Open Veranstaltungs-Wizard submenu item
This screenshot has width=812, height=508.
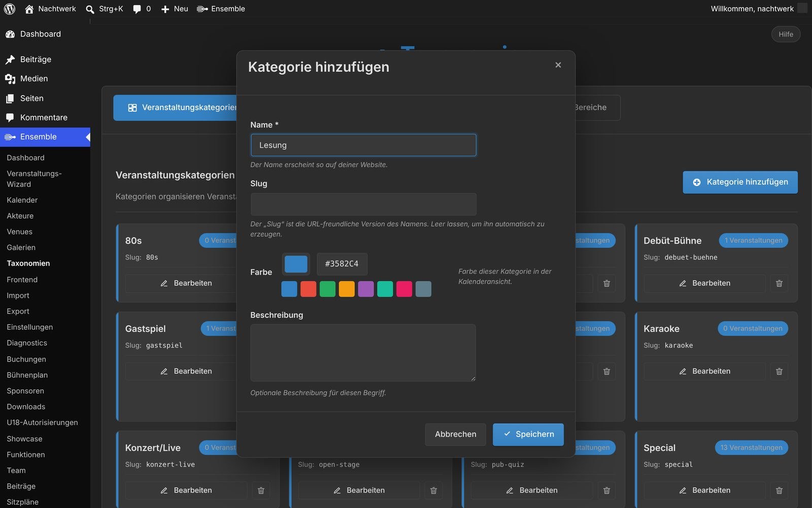[x=34, y=179]
